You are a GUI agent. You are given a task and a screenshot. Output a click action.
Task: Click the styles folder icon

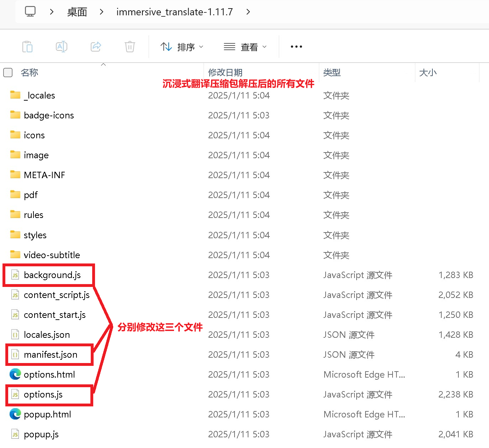(15, 235)
